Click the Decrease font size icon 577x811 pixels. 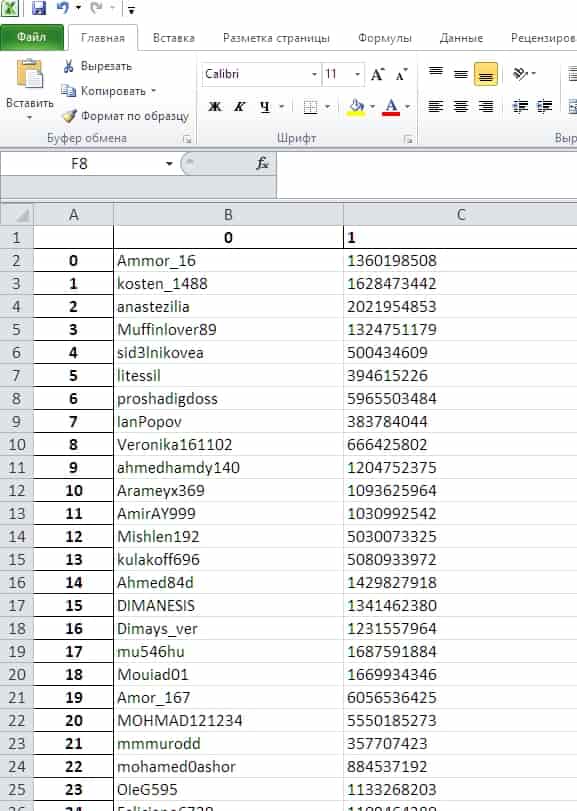tap(401, 74)
